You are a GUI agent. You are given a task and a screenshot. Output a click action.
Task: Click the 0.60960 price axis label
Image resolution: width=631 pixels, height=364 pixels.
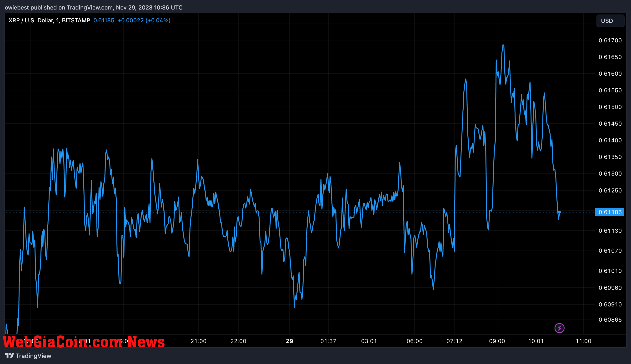pos(610,288)
